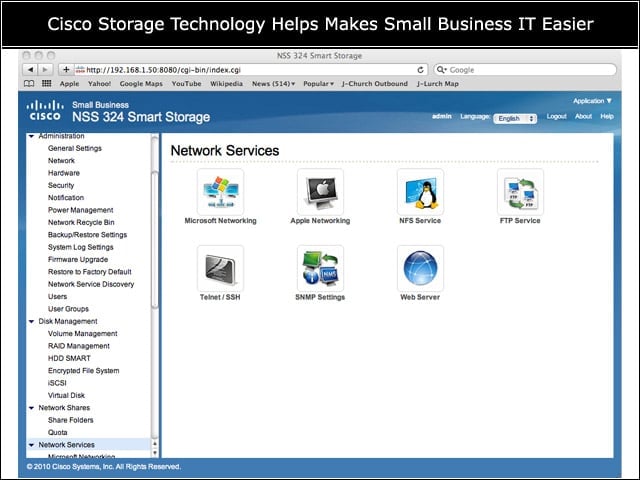The width and height of the screenshot is (640, 480).
Task: Select Backup/Restore Settings in the sidebar
Action: (87, 235)
